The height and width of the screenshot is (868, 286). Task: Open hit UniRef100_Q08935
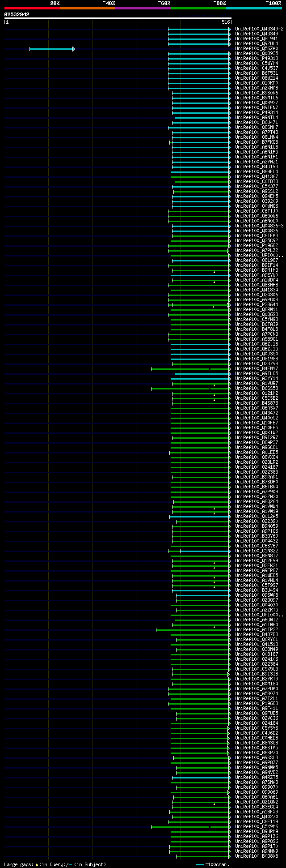pyautogui.click(x=257, y=54)
